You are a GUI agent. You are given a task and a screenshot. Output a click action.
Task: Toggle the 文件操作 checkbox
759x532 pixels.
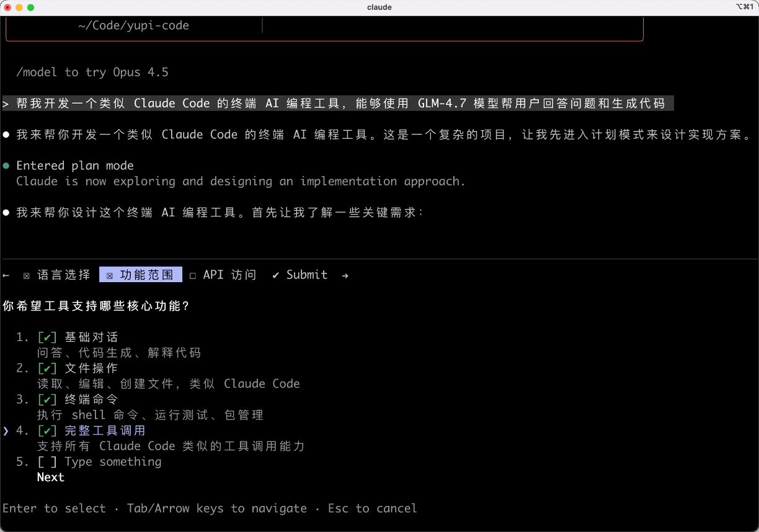(x=47, y=368)
